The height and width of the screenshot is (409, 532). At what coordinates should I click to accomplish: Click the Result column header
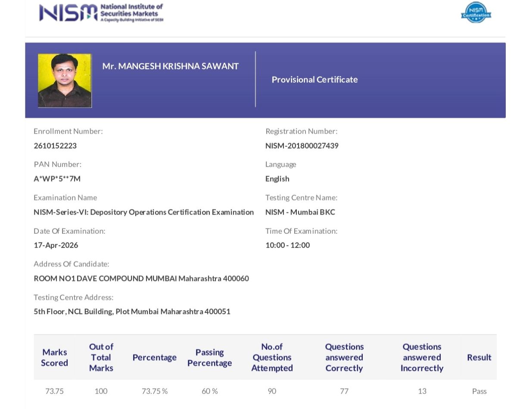pos(479,357)
